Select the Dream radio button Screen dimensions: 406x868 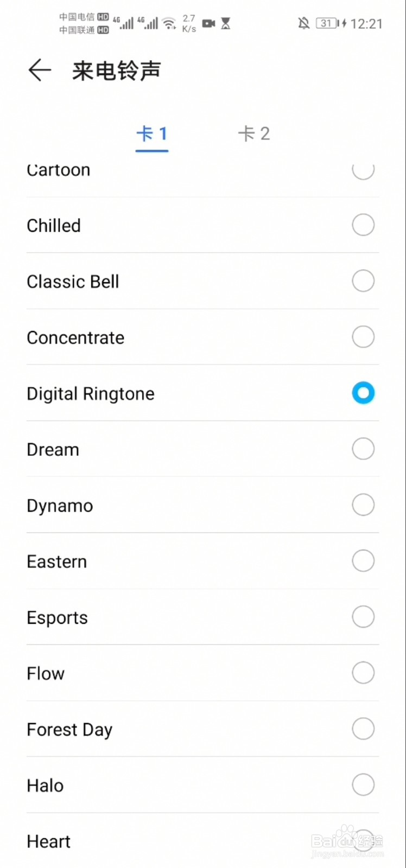coord(363,449)
